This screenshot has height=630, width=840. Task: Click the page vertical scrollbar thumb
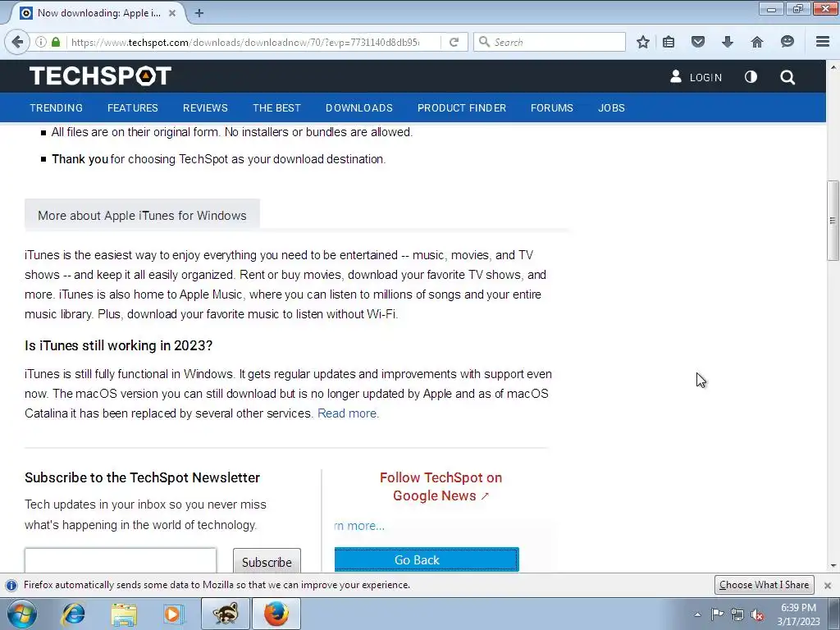[833, 220]
